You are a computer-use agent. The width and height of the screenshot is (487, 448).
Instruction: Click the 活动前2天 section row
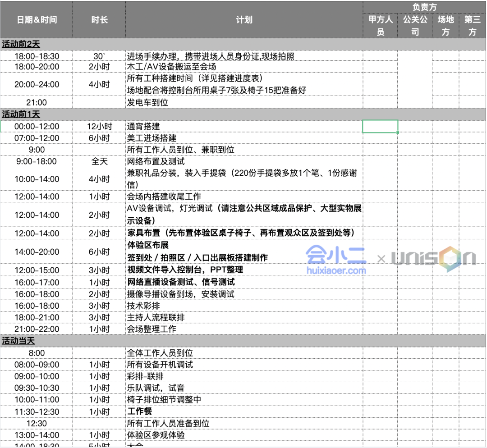coord(21,44)
